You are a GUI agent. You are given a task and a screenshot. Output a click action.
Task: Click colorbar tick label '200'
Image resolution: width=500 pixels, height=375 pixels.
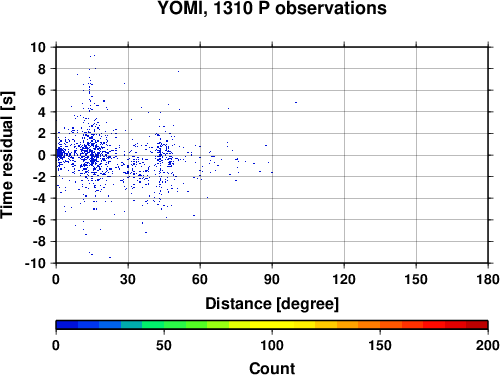tap(488, 345)
